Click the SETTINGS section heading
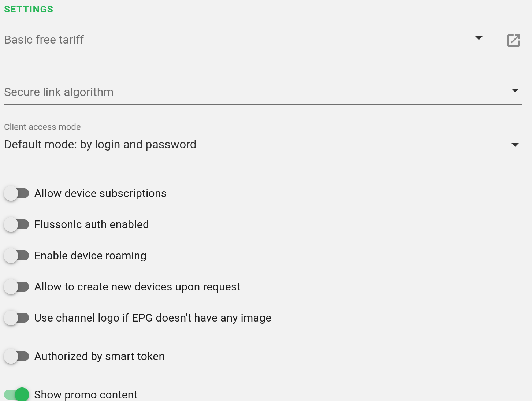532x401 pixels. (x=29, y=9)
